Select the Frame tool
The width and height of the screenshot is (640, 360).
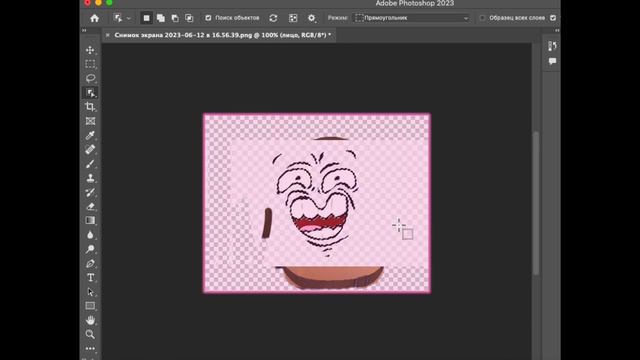pos(90,121)
